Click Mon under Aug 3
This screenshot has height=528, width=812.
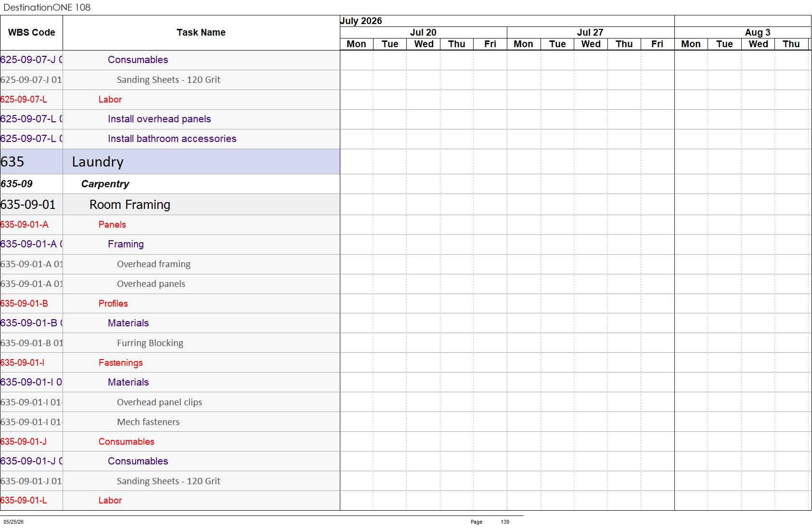point(691,44)
